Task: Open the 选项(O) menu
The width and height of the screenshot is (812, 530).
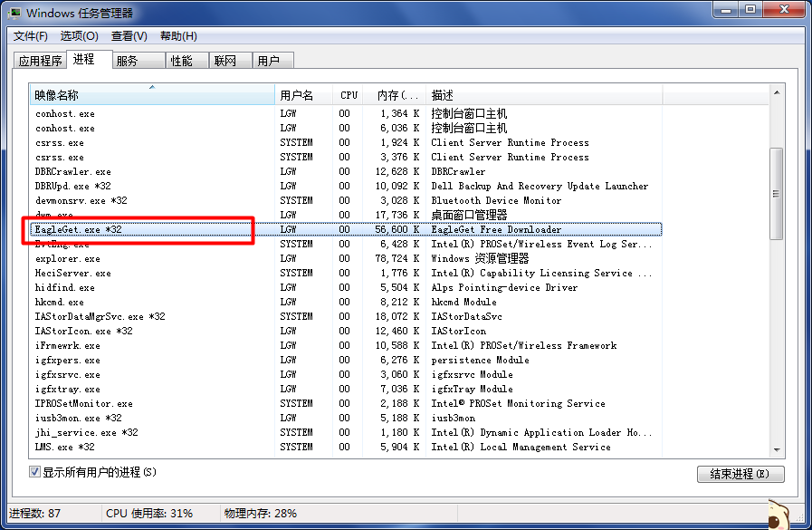Action: click(x=80, y=36)
